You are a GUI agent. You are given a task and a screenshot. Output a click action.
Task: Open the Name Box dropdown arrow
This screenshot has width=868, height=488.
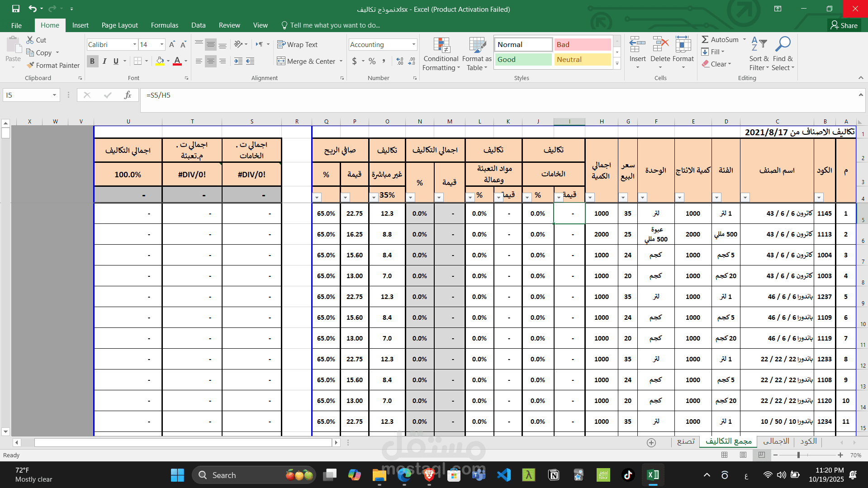[x=54, y=95]
